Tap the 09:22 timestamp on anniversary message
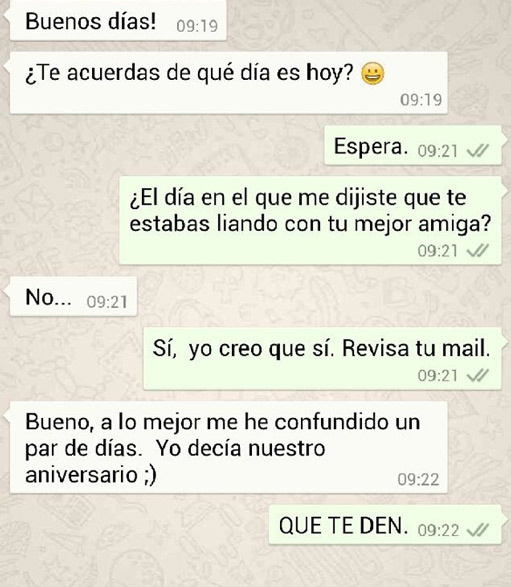Image resolution: width=511 pixels, height=587 pixels. tap(418, 480)
